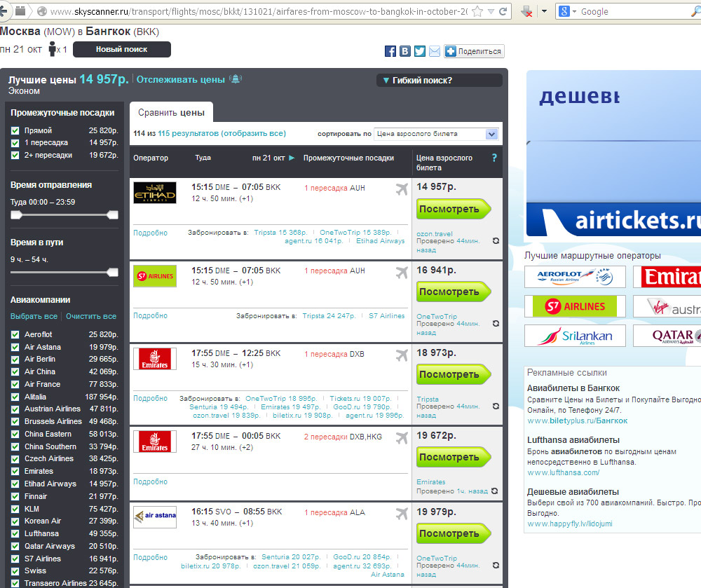
Task: Expand Подробно for the S7 Airlines flight
Action: [x=150, y=315]
